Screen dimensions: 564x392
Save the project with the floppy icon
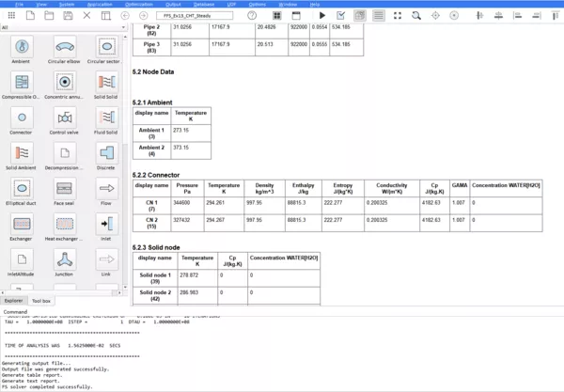click(68, 15)
